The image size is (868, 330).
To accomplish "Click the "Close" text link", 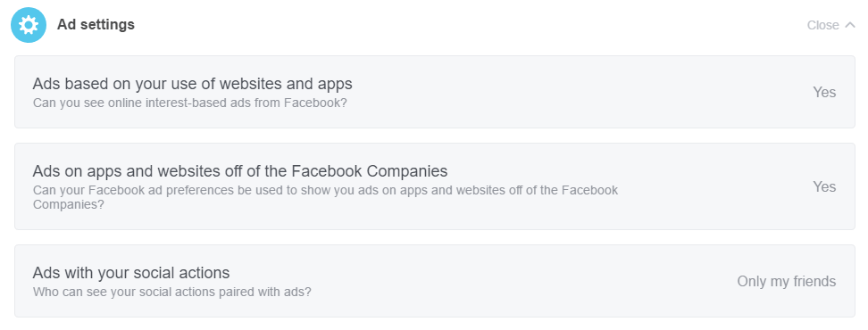I will (x=822, y=25).
